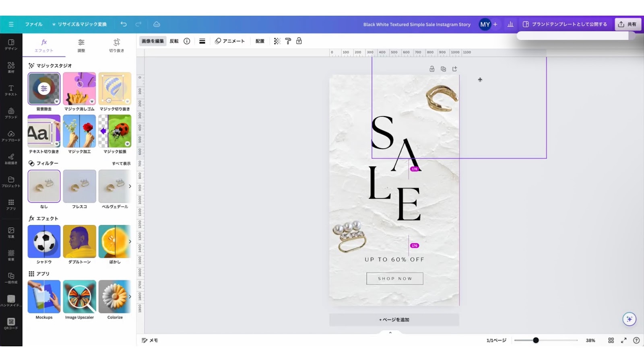Switch to the 調整 adjust tab
Screen dimensions: 644x362
(x=81, y=45)
